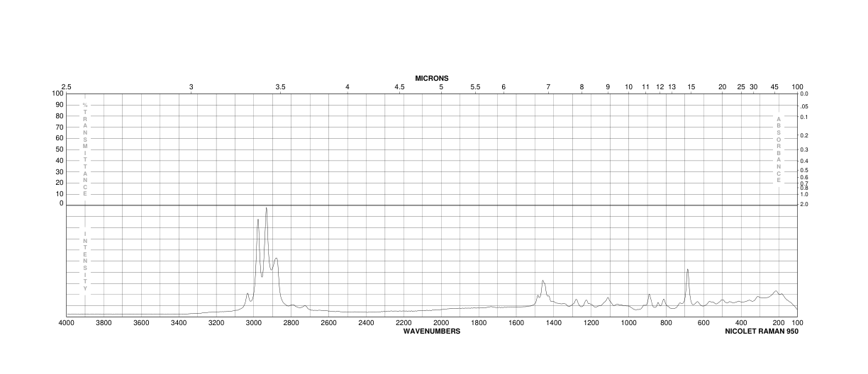The image size is (868, 374).
Task: Click the 15 micron tick label
Action: coord(691,86)
